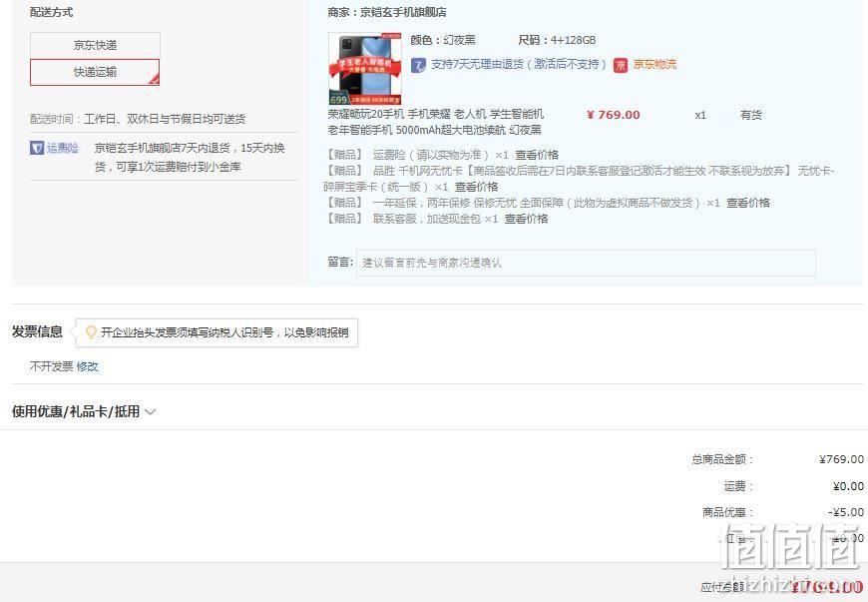Open the 运费险 link
Viewport: 868px width, 602px height.
tap(62, 148)
